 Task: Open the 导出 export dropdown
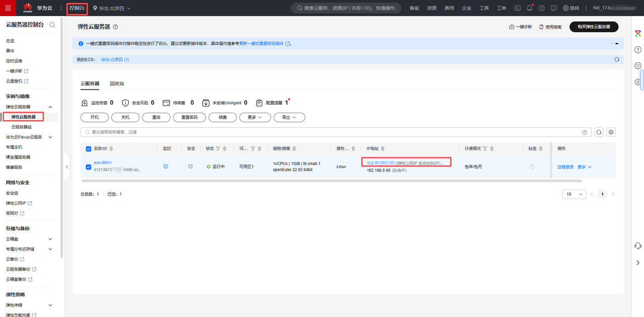(289, 117)
